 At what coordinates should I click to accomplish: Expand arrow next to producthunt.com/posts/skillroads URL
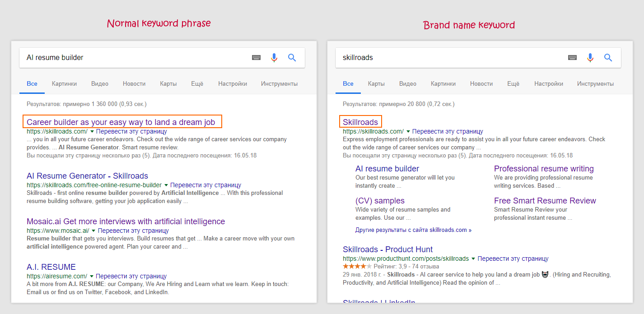tap(473, 259)
